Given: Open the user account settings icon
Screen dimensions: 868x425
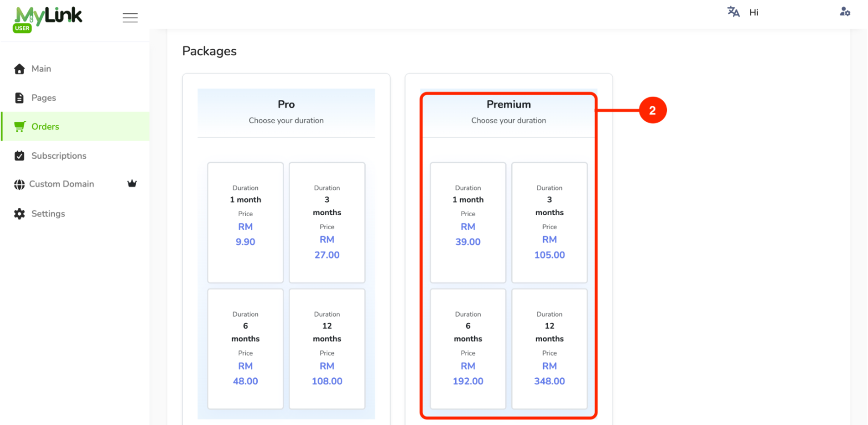Looking at the screenshot, I should (x=845, y=11).
